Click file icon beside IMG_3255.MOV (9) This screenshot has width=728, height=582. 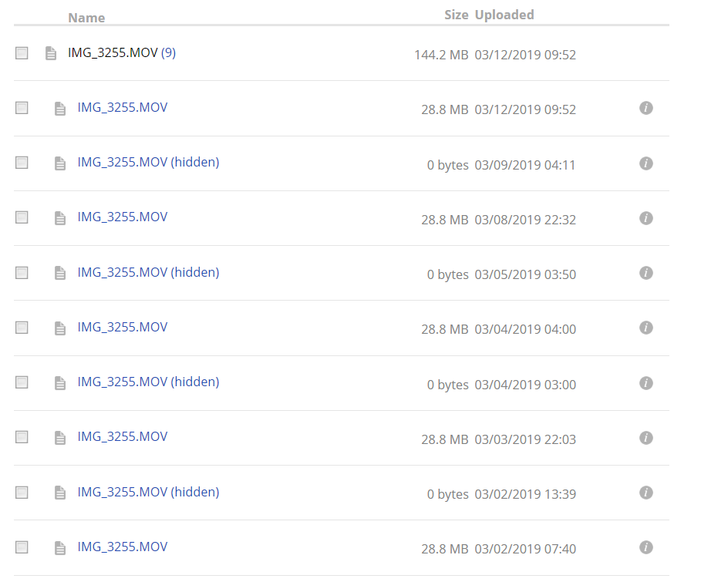click(x=51, y=53)
